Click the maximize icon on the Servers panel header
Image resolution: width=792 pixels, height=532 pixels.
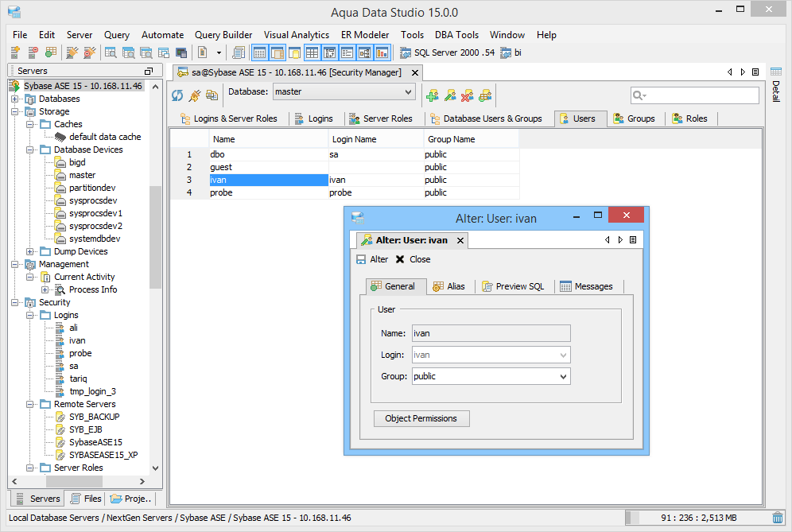(149, 71)
